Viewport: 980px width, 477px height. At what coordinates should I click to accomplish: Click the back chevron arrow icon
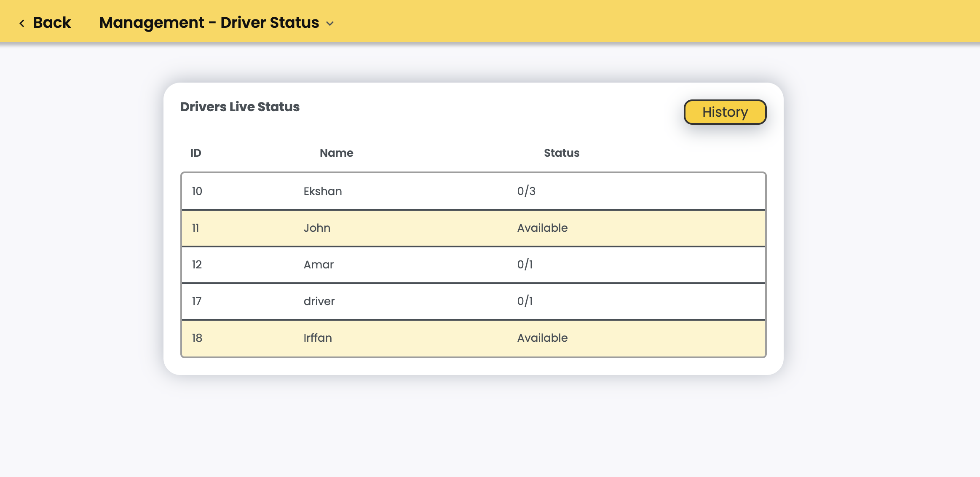[x=22, y=23]
